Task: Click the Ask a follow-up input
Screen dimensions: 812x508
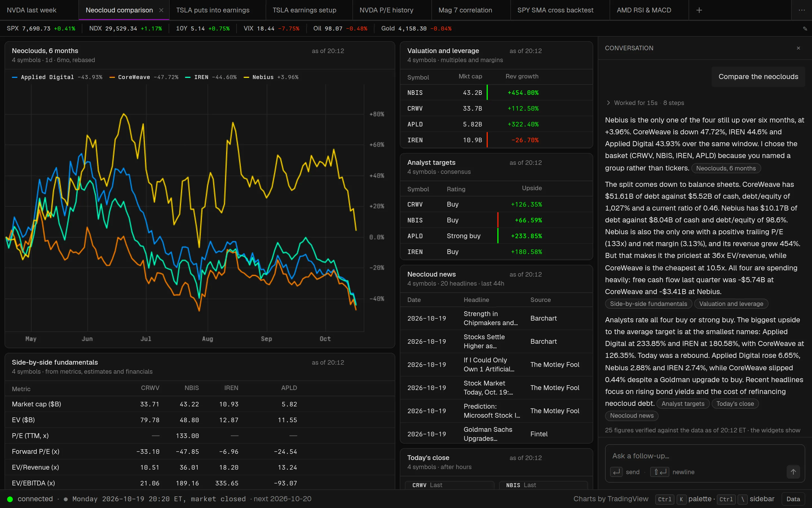Action: [x=705, y=456]
